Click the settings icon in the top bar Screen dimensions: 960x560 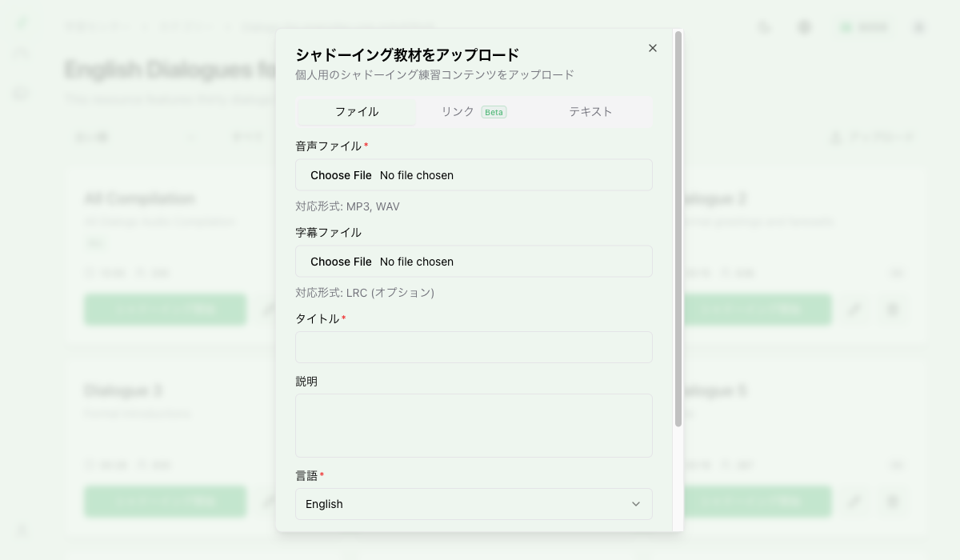click(803, 26)
